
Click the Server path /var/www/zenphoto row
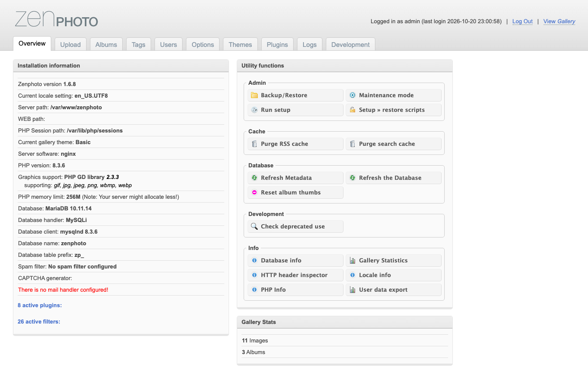(x=121, y=107)
